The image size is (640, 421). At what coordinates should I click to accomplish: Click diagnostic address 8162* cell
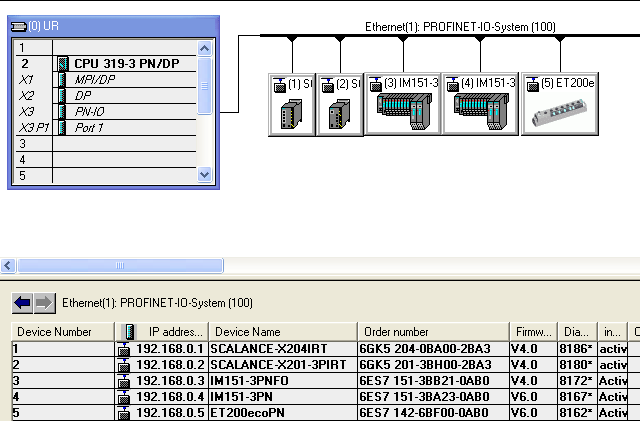point(577,412)
